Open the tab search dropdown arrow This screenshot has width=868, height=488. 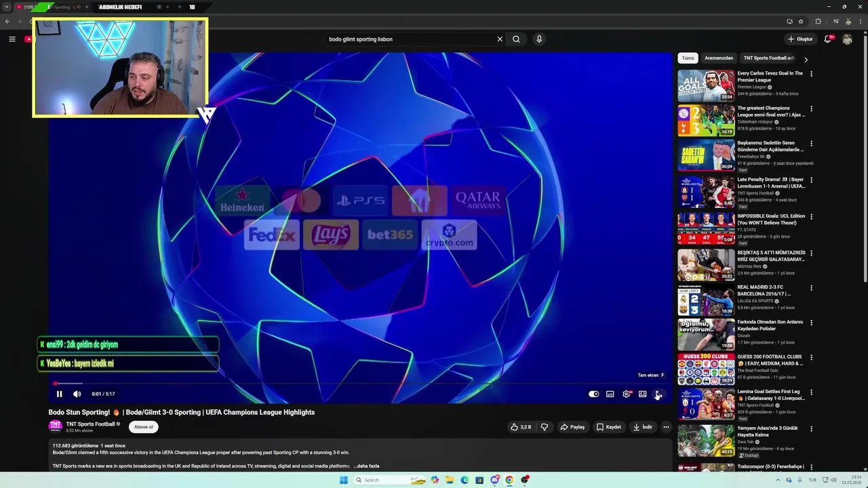[x=7, y=7]
